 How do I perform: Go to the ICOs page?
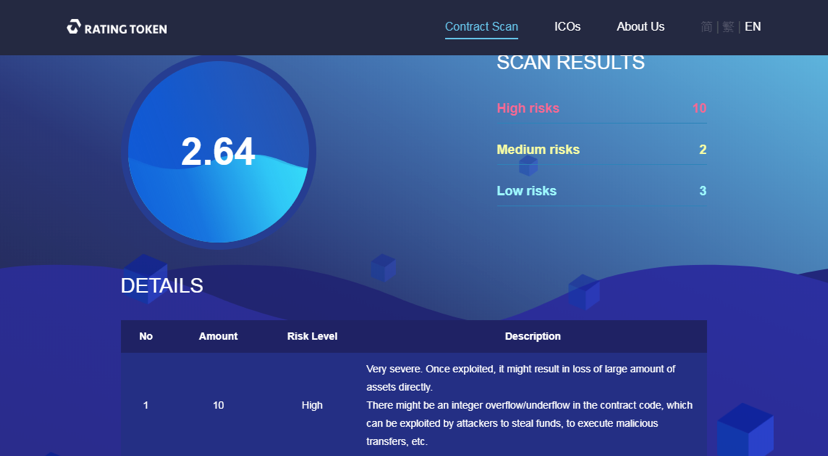[x=567, y=26]
